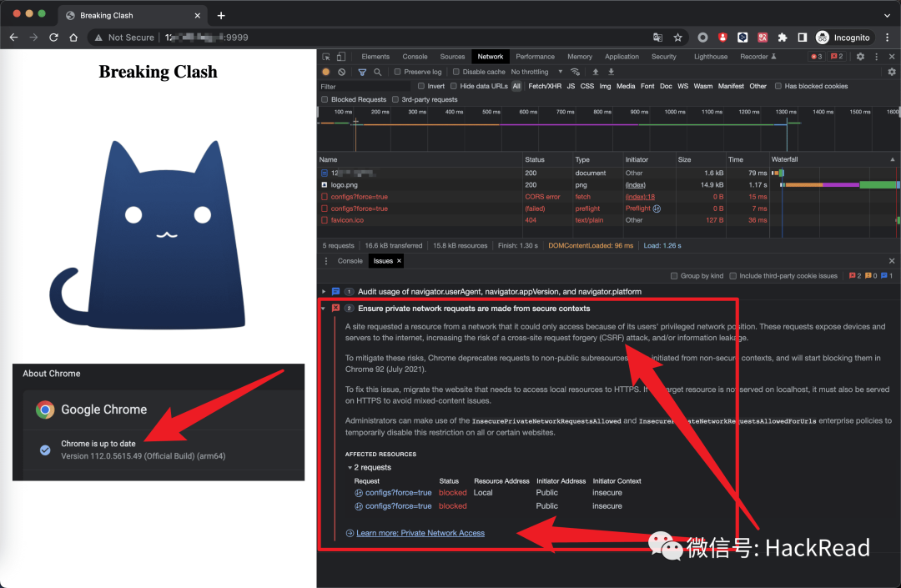Viewport: 901px width, 588px height.
Task: Filter requests by JS type
Action: [x=571, y=86]
